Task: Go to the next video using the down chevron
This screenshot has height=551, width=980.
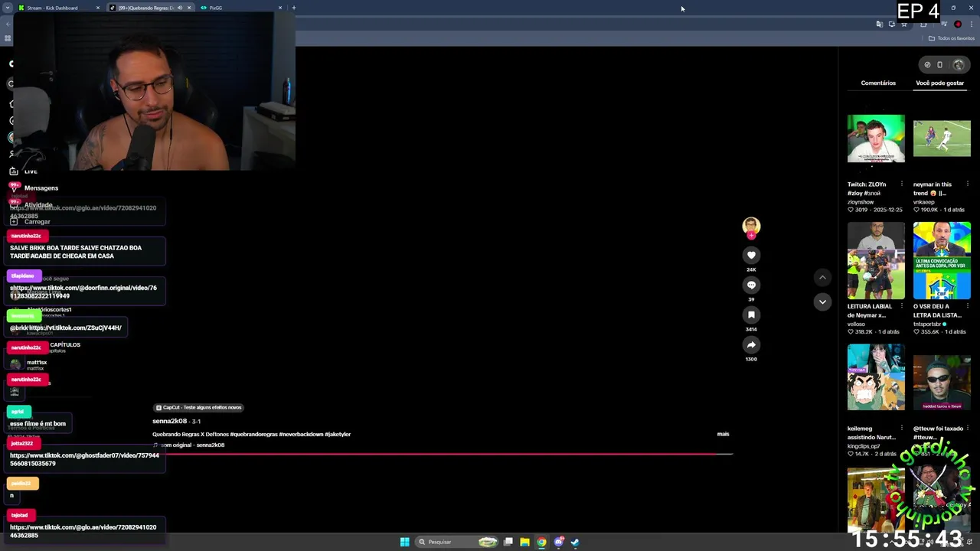Action: pos(822,302)
